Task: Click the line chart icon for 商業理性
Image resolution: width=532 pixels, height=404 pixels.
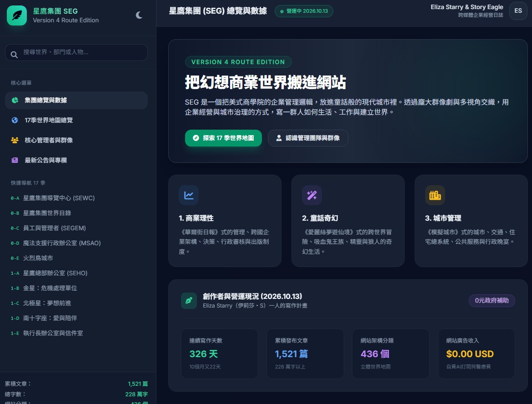Action: [189, 195]
